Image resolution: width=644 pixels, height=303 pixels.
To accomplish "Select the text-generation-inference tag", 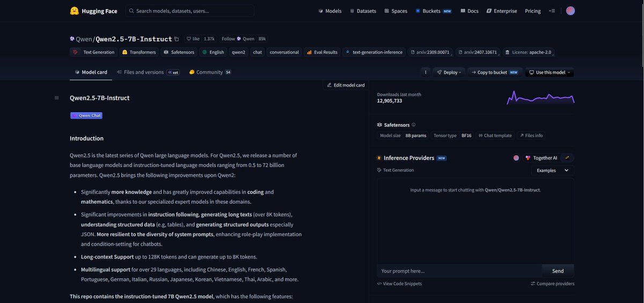I will 374,52.
